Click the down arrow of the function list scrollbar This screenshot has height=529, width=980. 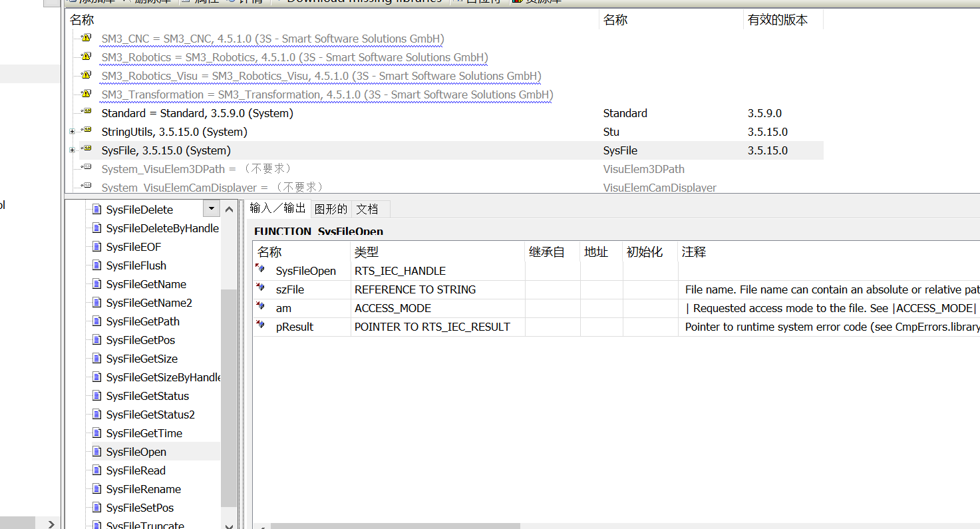click(x=229, y=526)
